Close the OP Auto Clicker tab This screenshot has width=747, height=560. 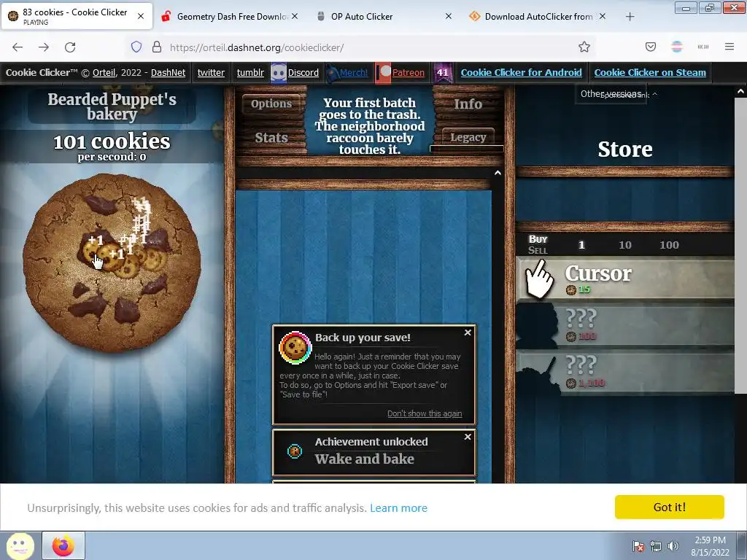(449, 16)
